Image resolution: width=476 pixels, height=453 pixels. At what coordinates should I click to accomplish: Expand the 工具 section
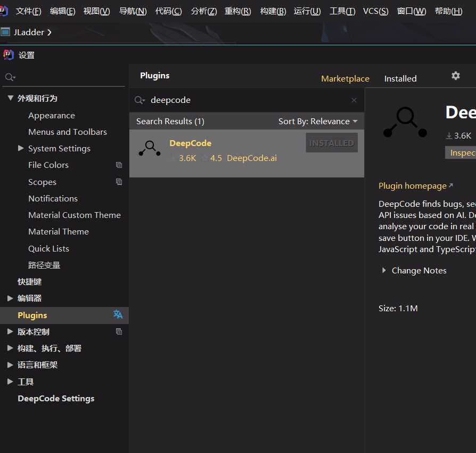(10, 381)
